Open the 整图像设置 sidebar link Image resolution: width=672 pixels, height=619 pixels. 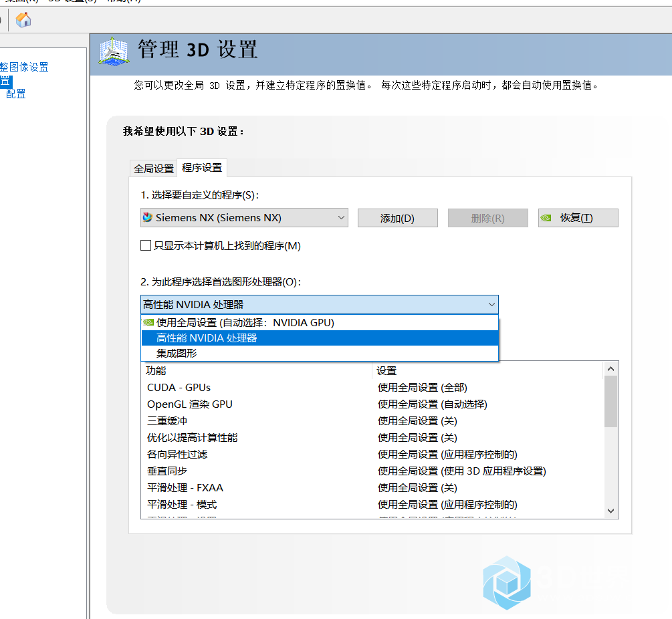24,67
